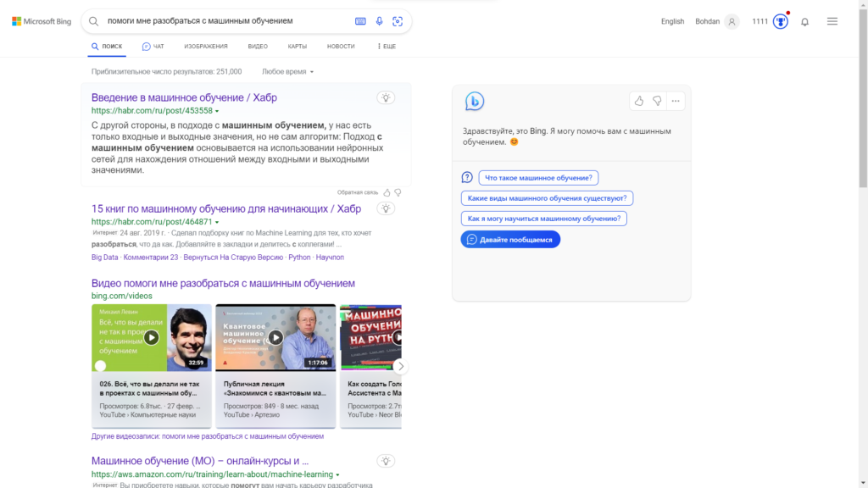Screen dimensions: 868x488
Task: Open visual search camera icon
Action: (398, 21)
